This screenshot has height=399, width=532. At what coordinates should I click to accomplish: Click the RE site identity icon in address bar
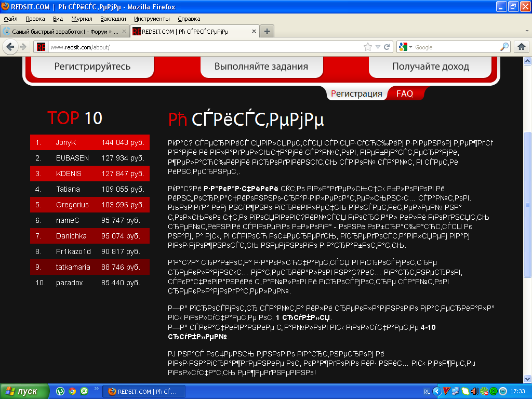tap(41, 47)
